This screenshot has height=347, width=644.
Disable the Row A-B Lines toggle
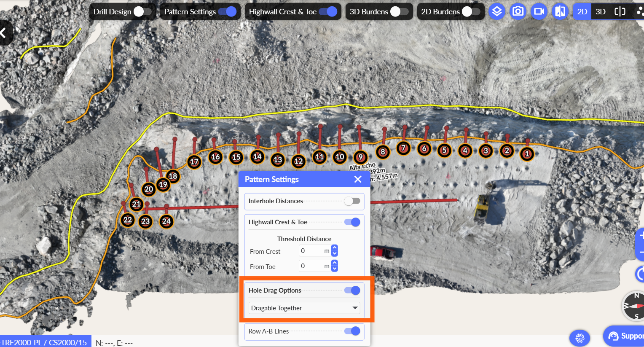(x=352, y=331)
